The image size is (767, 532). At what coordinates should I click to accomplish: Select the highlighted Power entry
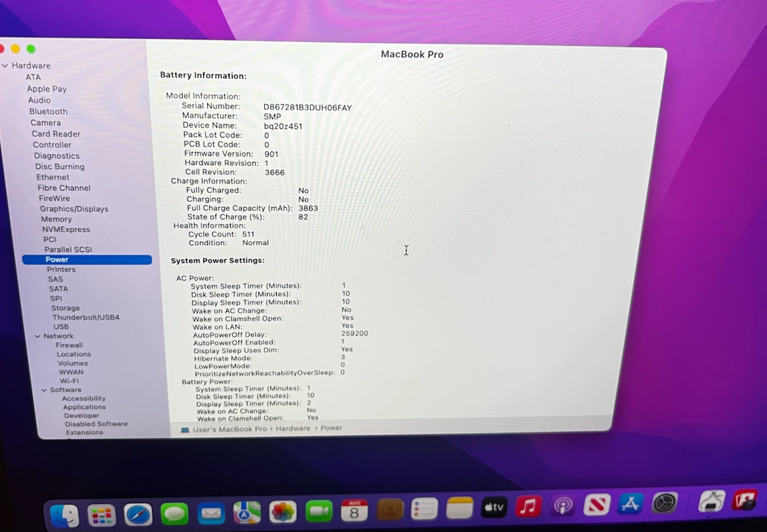[87, 259]
